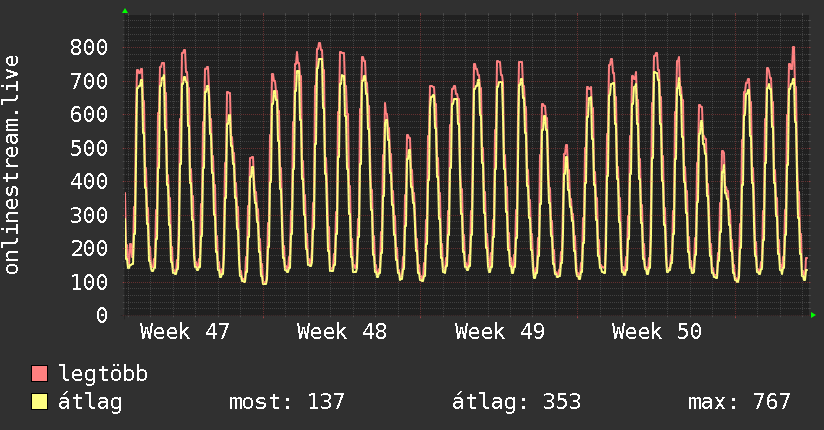Click the 800 value on the y-axis
The height and width of the screenshot is (430, 824).
click(90, 47)
